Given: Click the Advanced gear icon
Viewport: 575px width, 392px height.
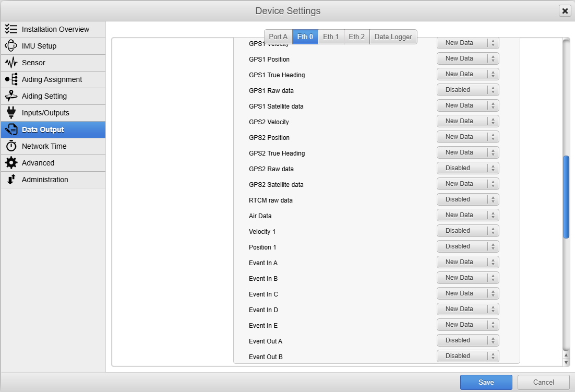Looking at the screenshot, I should [x=11, y=163].
